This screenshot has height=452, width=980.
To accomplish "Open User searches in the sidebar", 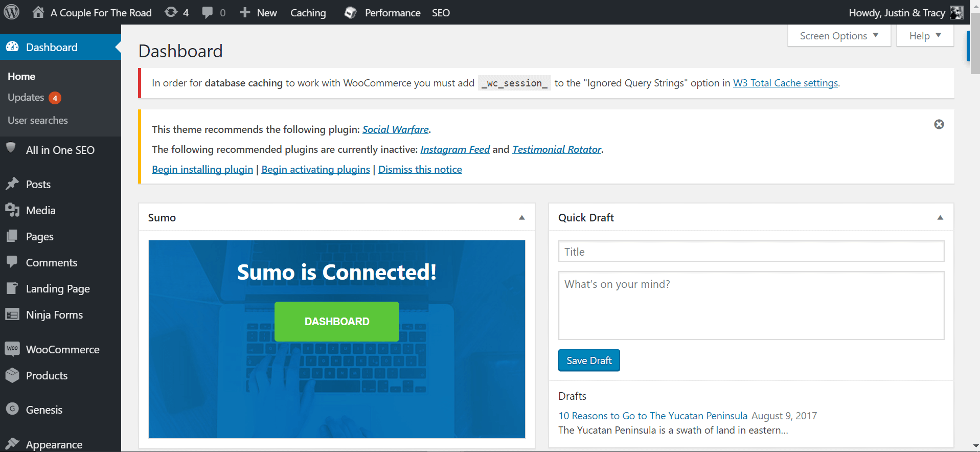I will (x=38, y=120).
